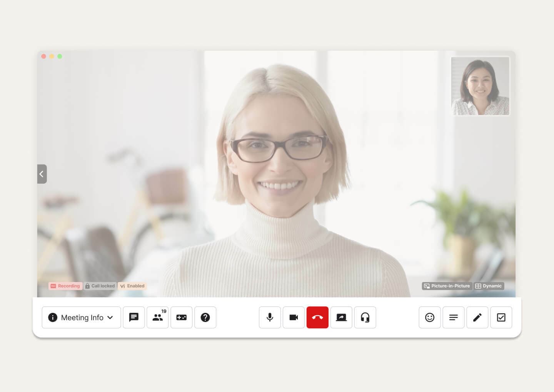Viewport: 554px width, 392px height.
Task: Click the Call locked indicator
Action: coord(100,286)
